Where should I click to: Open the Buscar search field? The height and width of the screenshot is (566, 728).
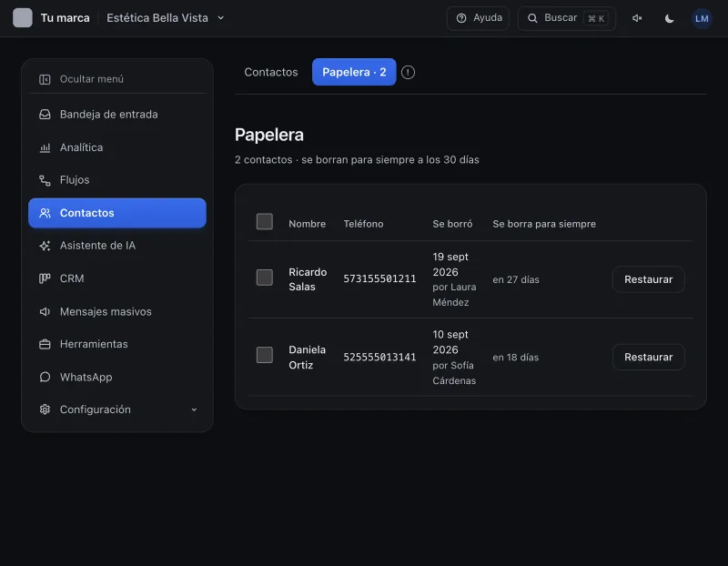pyautogui.click(x=567, y=18)
